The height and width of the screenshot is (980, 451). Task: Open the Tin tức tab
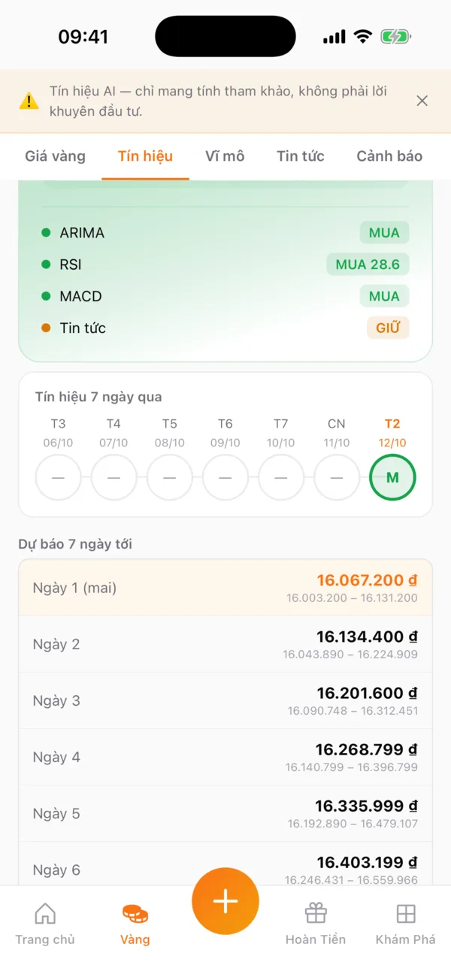click(x=301, y=156)
